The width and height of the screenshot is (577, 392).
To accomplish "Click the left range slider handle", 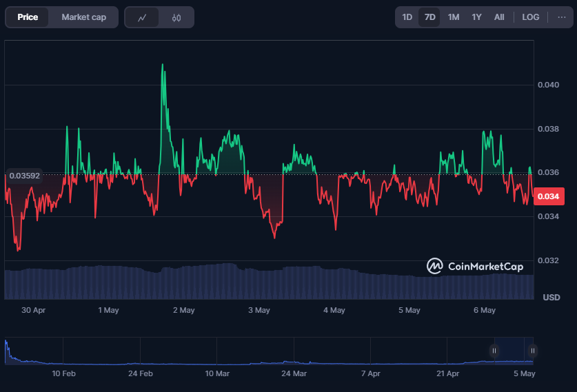I will [494, 351].
